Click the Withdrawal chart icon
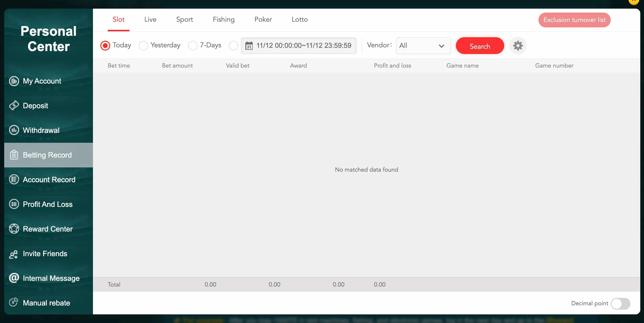Image resolution: width=644 pixels, height=323 pixels. click(14, 130)
